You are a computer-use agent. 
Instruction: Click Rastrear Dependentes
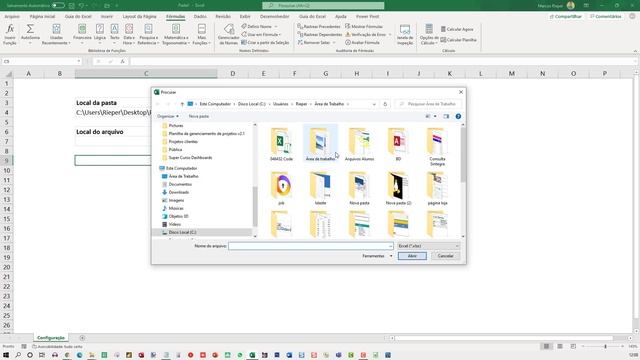click(x=320, y=35)
